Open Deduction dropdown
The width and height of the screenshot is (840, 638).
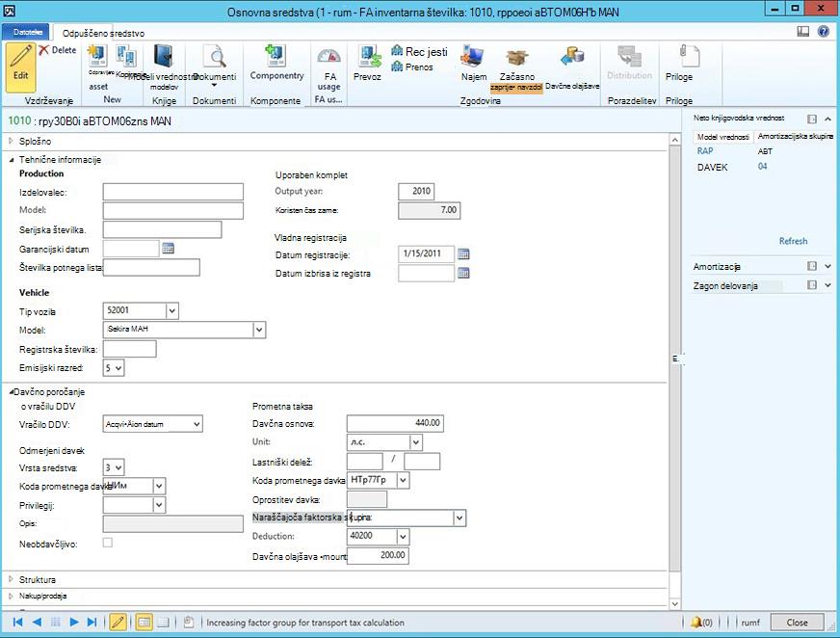pyautogui.click(x=404, y=536)
